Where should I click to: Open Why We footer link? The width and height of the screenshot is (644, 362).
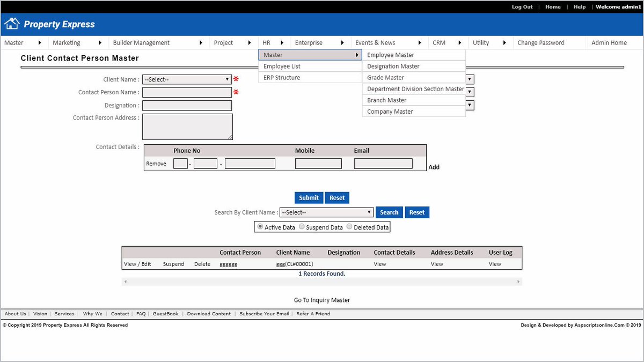[93, 314]
